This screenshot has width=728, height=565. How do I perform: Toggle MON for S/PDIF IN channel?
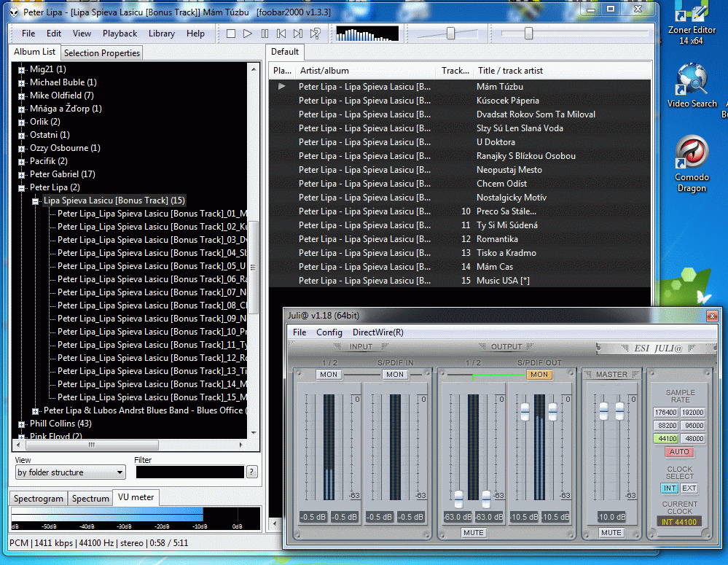395,375
